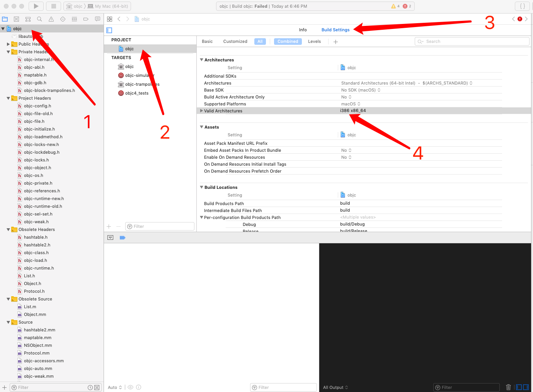533x392 pixels.
Task: Open the Test navigator diamond icon
Action: point(63,19)
